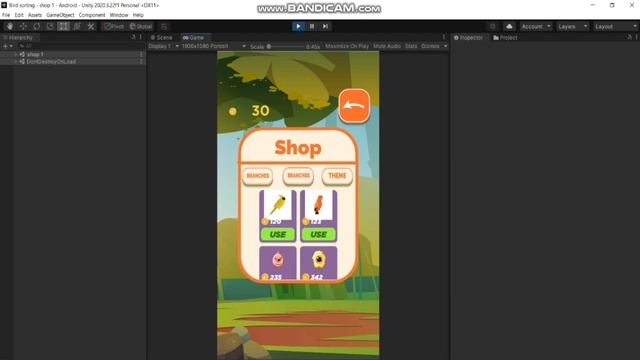
Task: Open the Help menu
Action: click(138, 15)
